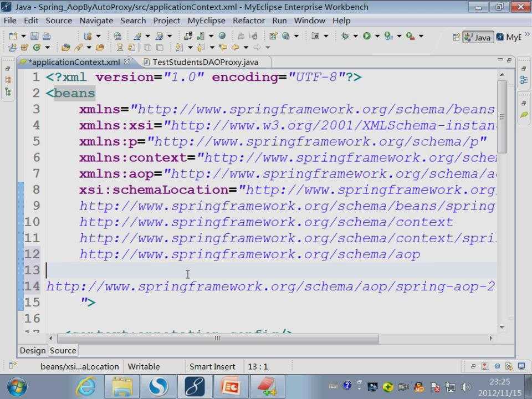Screen dimensions: 532x399
Task: Click the "Smart Insert" status bar entry
Action: click(x=212, y=367)
